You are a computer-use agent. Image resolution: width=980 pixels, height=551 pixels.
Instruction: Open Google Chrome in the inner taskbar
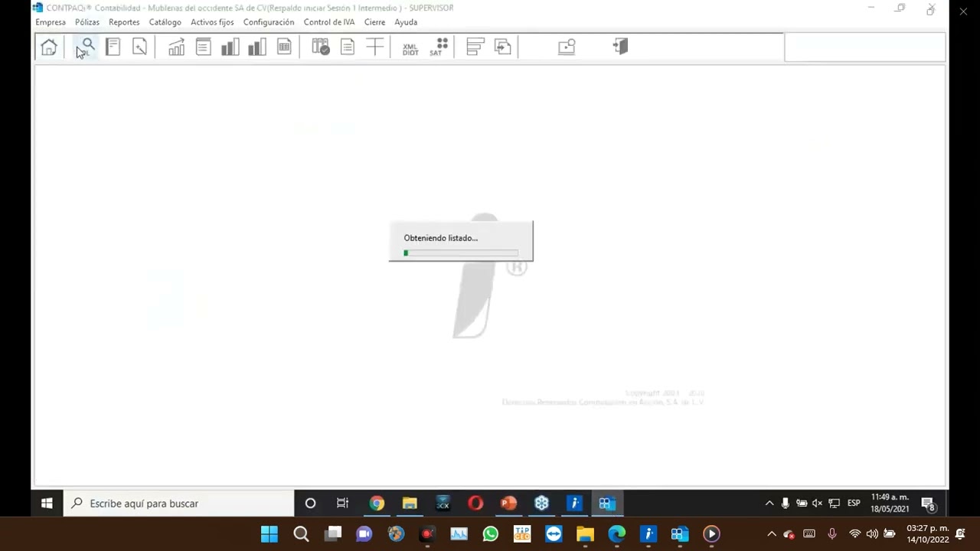377,504
